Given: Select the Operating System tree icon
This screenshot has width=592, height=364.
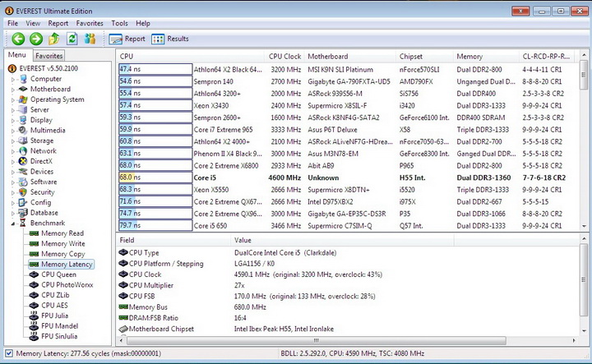Looking at the screenshot, I should point(23,99).
